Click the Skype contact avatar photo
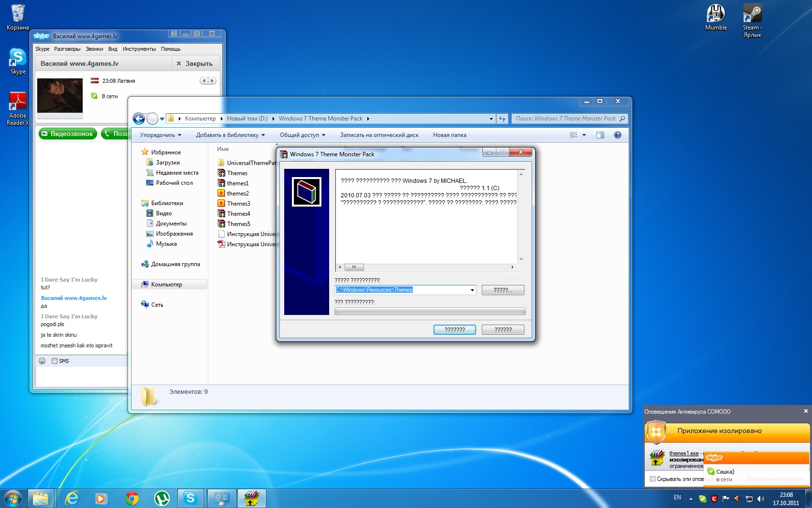The height and width of the screenshot is (508, 812). (x=60, y=95)
